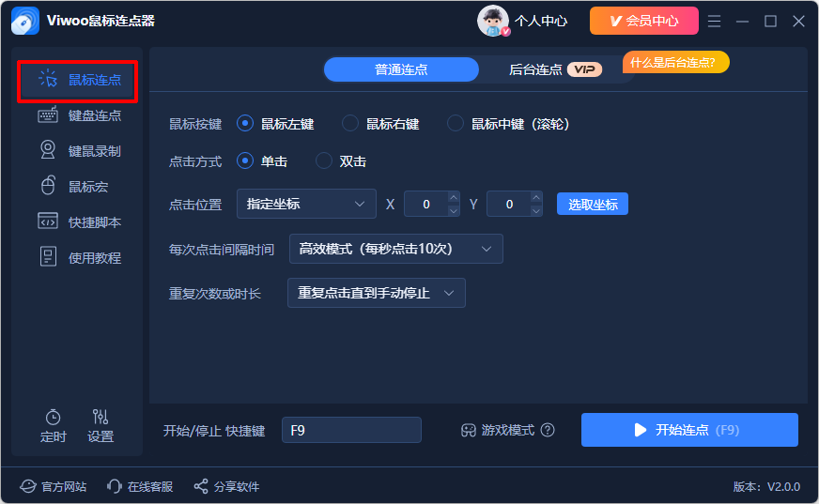This screenshot has height=504, width=819.
Task: Open the 在线客服 support link
Action: point(150,487)
